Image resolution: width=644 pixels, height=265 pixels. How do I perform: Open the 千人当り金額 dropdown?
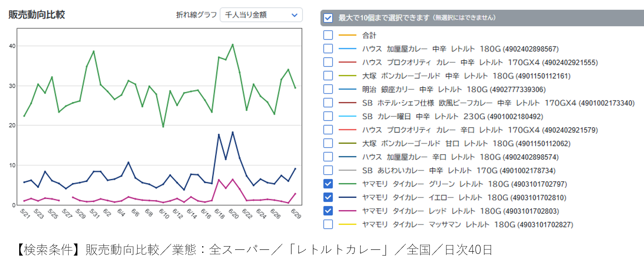pyautogui.click(x=261, y=15)
